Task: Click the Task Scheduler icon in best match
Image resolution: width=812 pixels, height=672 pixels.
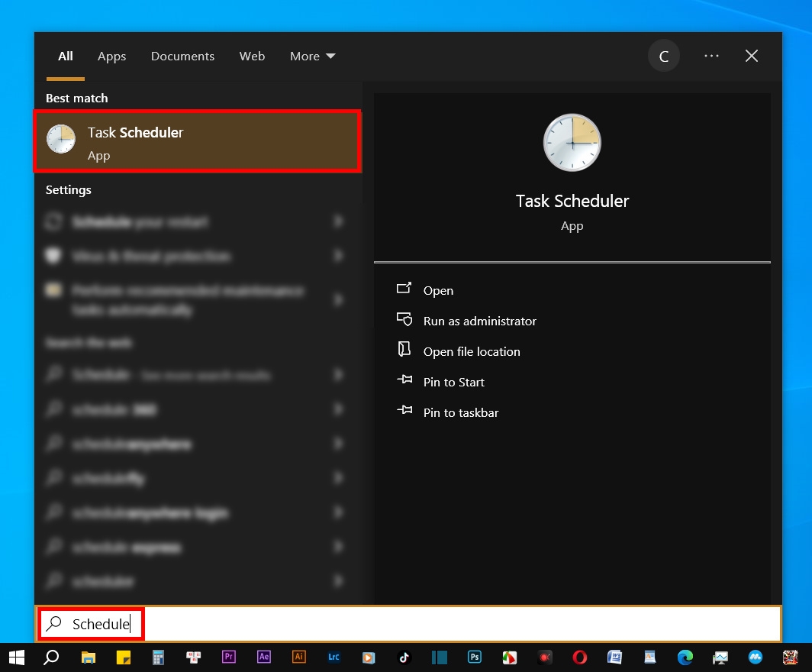Action: (x=61, y=139)
